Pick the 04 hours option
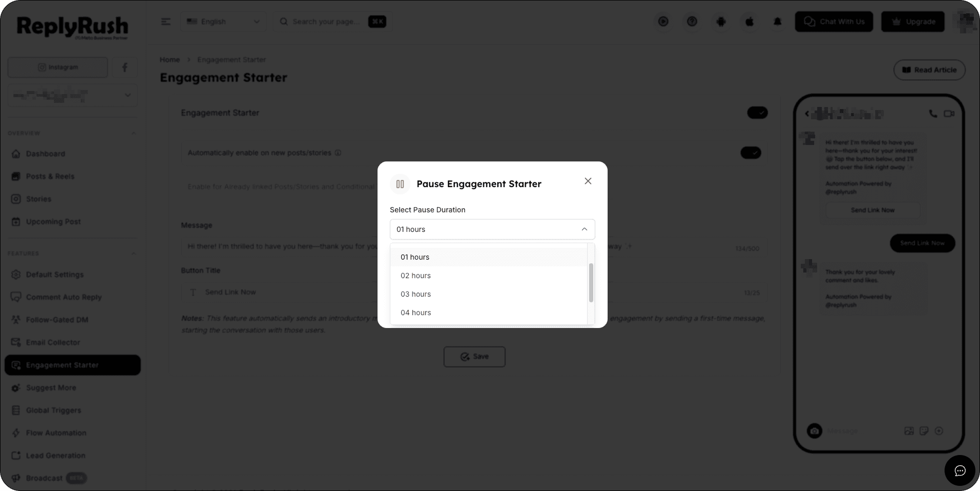 pyautogui.click(x=488, y=313)
